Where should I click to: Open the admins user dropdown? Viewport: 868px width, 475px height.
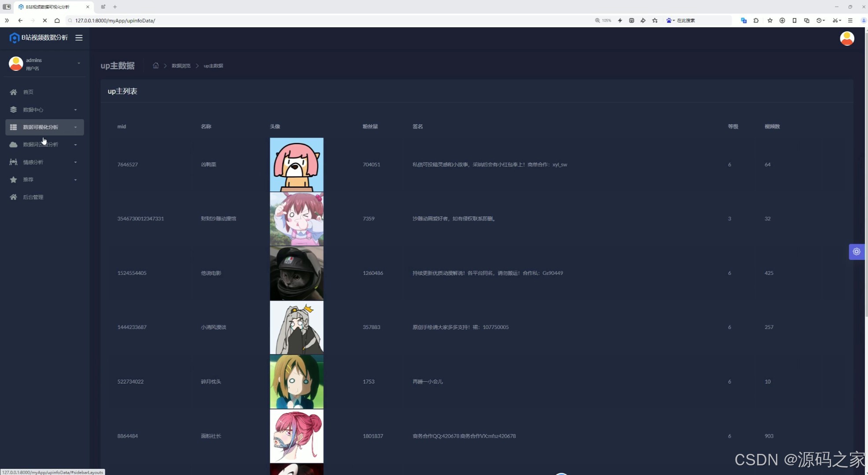tap(79, 64)
